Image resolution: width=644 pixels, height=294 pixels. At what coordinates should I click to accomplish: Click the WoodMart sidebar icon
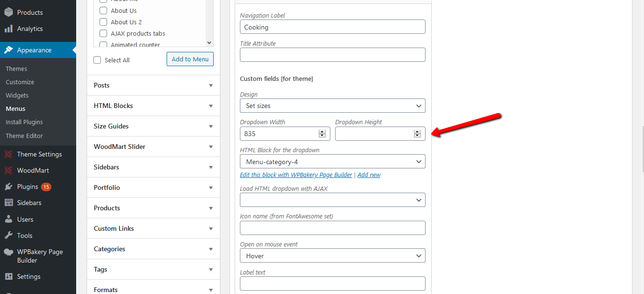pos(9,170)
